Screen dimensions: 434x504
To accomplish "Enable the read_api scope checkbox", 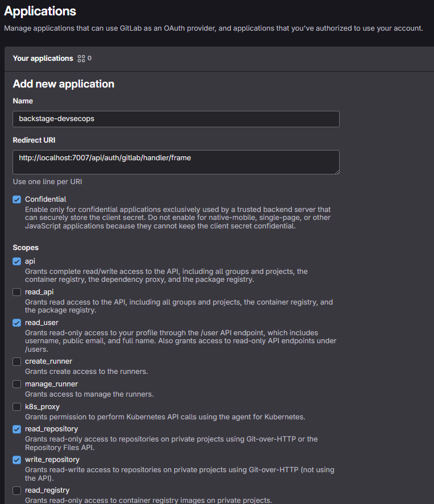I will 17,292.
